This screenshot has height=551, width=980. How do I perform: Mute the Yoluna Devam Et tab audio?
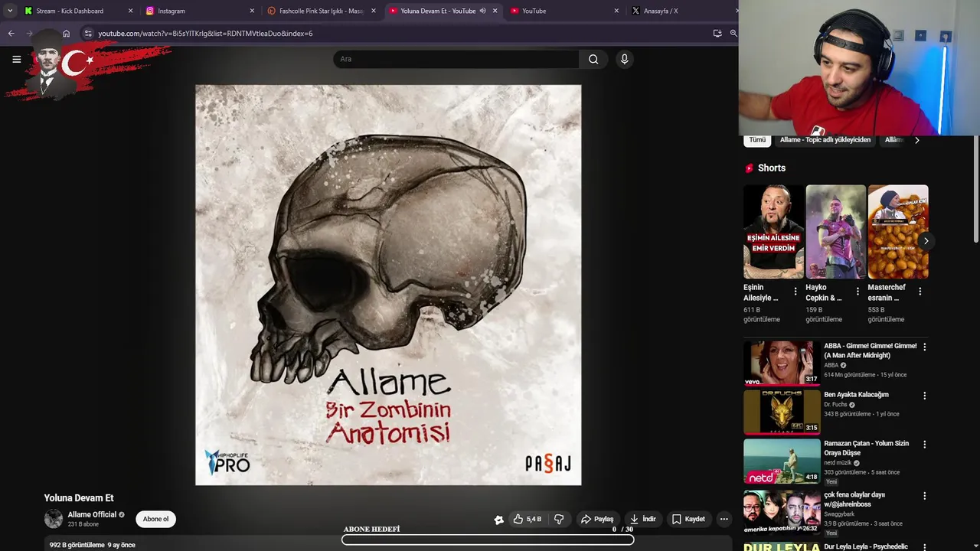482,11
